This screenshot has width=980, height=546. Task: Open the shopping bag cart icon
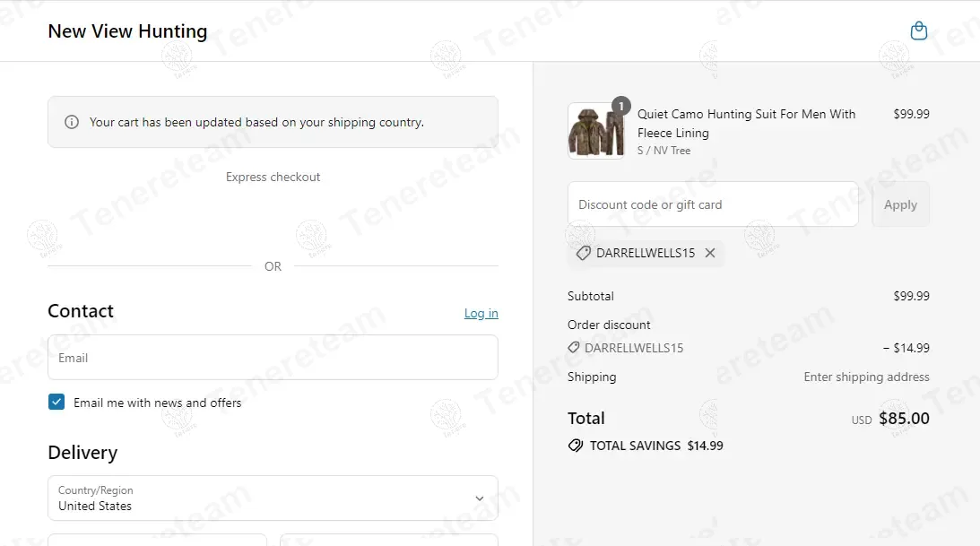(918, 30)
